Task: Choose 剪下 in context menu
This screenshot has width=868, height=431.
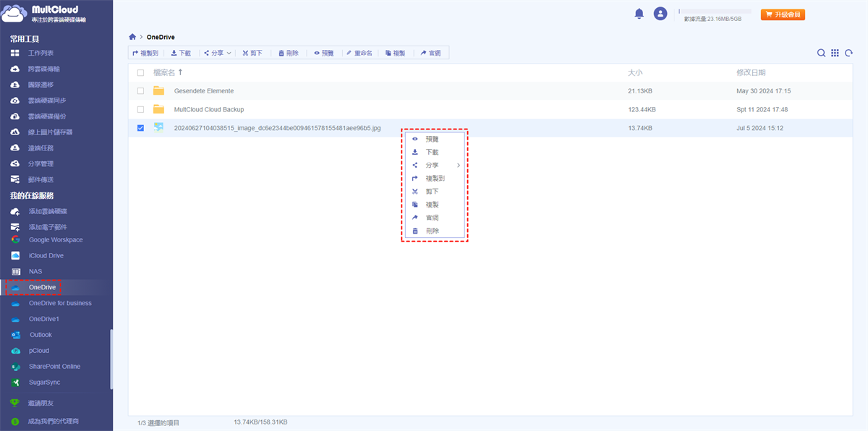Action: point(434,191)
